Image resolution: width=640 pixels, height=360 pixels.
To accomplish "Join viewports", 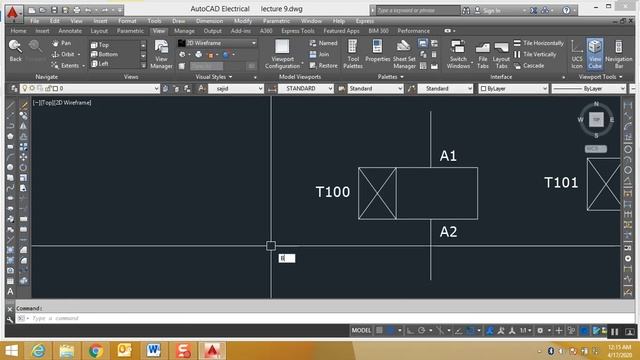I will (319, 54).
